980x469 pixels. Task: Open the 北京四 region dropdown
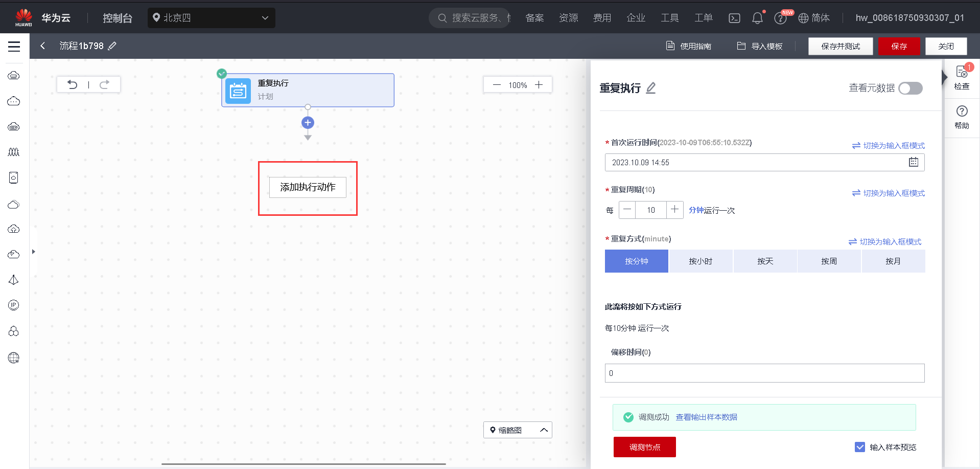point(212,17)
